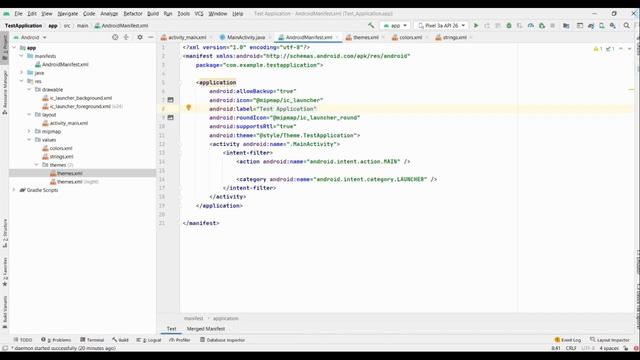This screenshot has width=640, height=360.
Task: Click the application breadcrumb below editor
Action: [225, 318]
